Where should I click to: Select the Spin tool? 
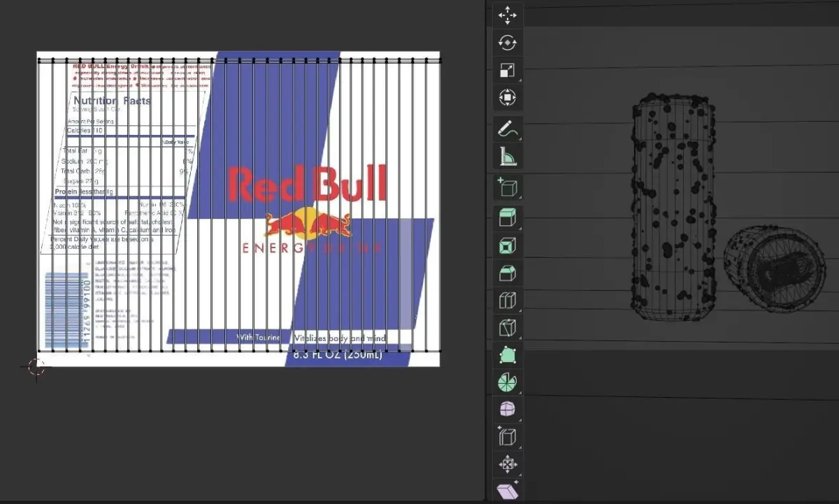507,382
